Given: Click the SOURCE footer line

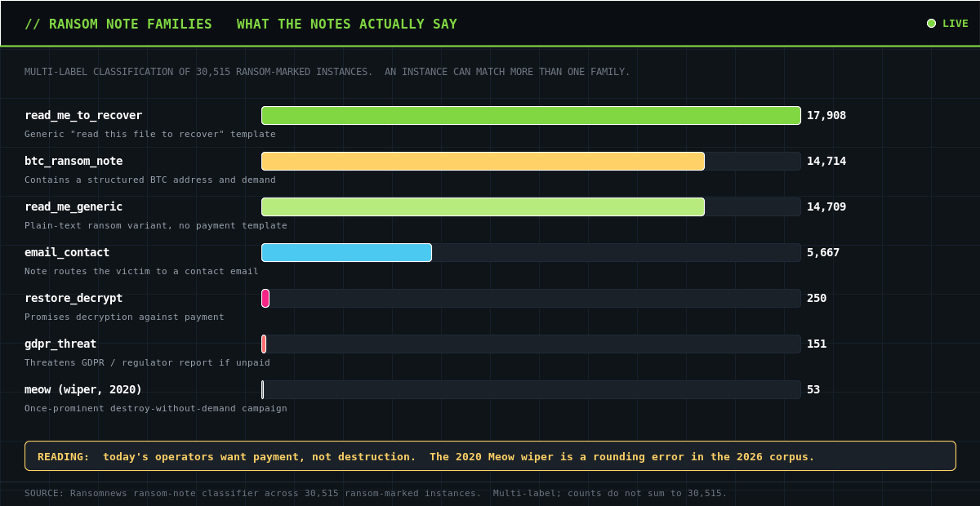Looking at the screenshot, I should (376, 493).
